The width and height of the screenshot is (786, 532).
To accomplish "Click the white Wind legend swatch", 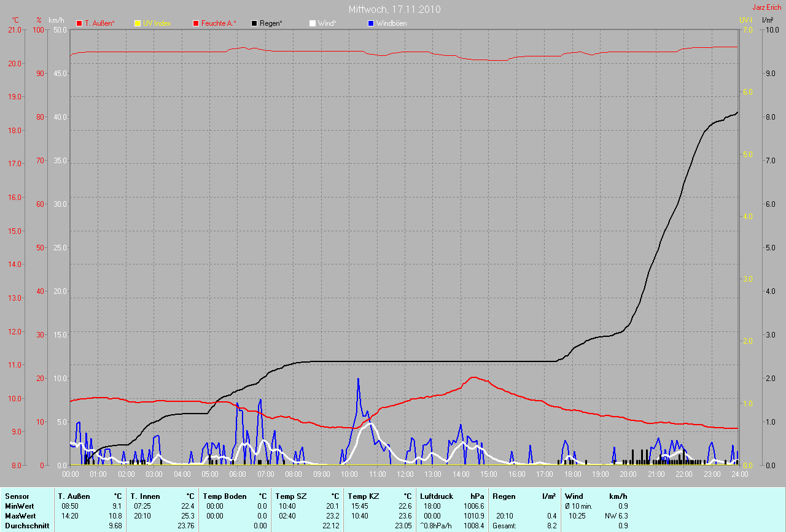I will click(x=313, y=23).
